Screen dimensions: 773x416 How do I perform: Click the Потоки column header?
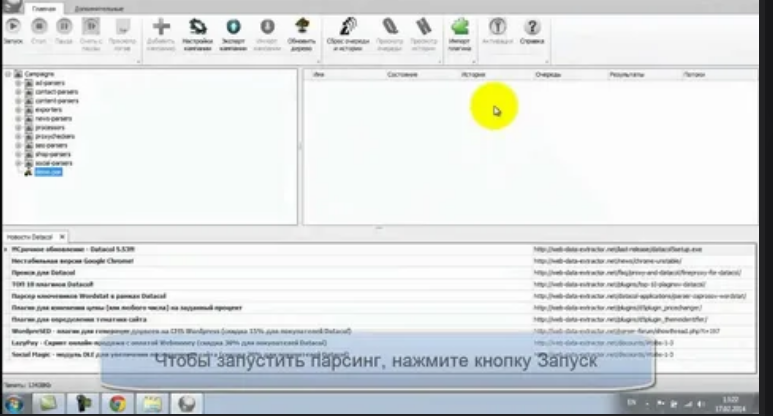(694, 74)
